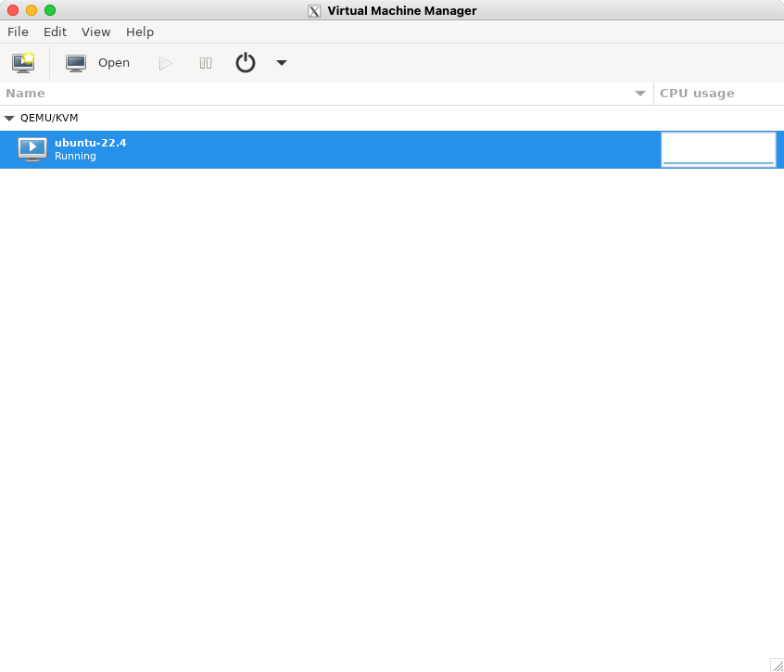
Task: Click the ubuntu-22.4 VM running icon
Action: 32,149
